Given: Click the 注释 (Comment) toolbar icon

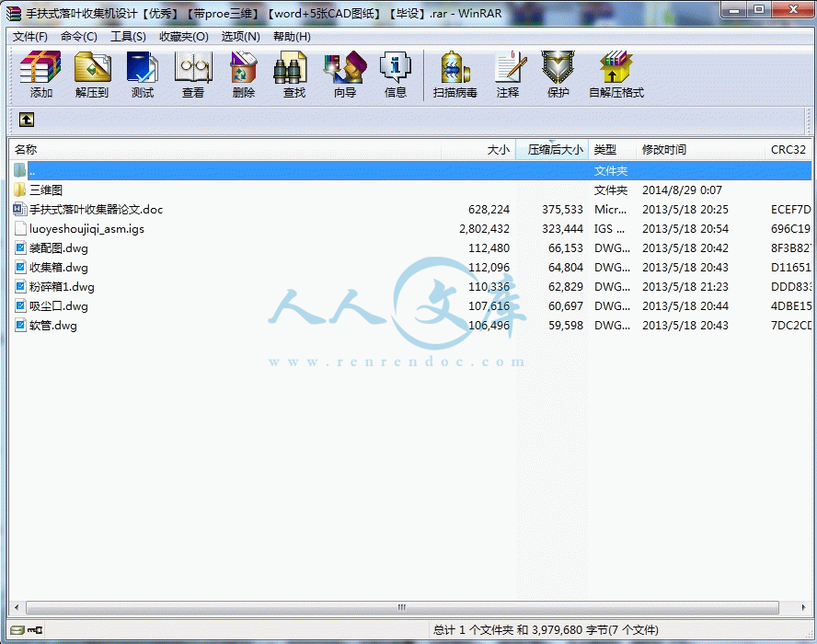Looking at the screenshot, I should click(511, 67).
